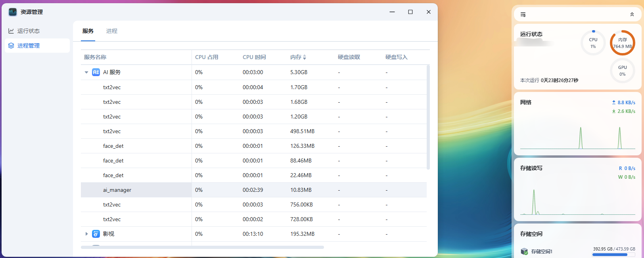Screen dimensions: 644x258
Task: Switch to the 进程 tab
Action: 111,31
